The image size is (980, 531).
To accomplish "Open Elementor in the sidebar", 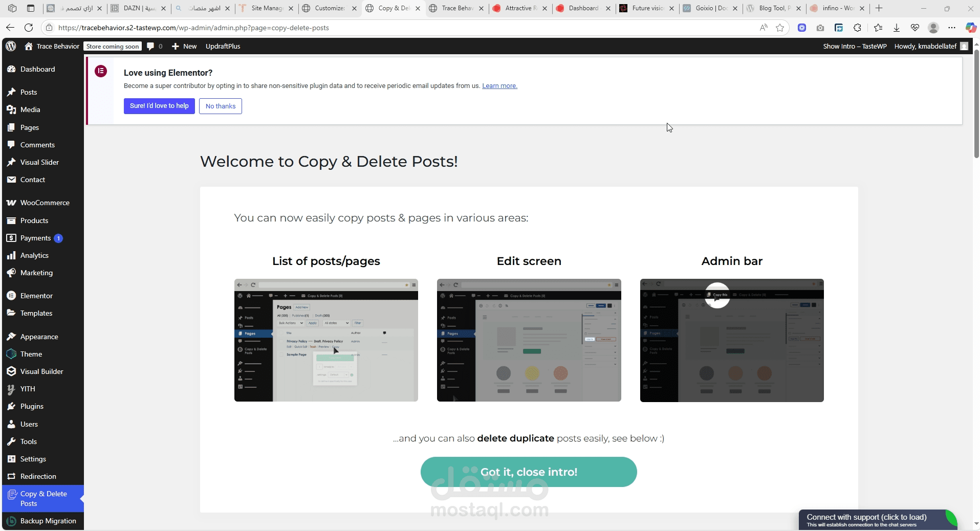I will coord(43,296).
